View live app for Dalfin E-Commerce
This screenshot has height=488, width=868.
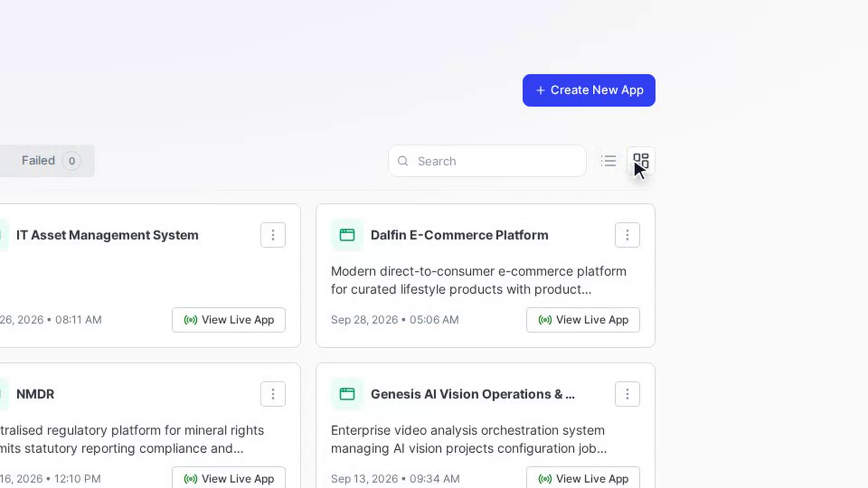[x=583, y=320]
